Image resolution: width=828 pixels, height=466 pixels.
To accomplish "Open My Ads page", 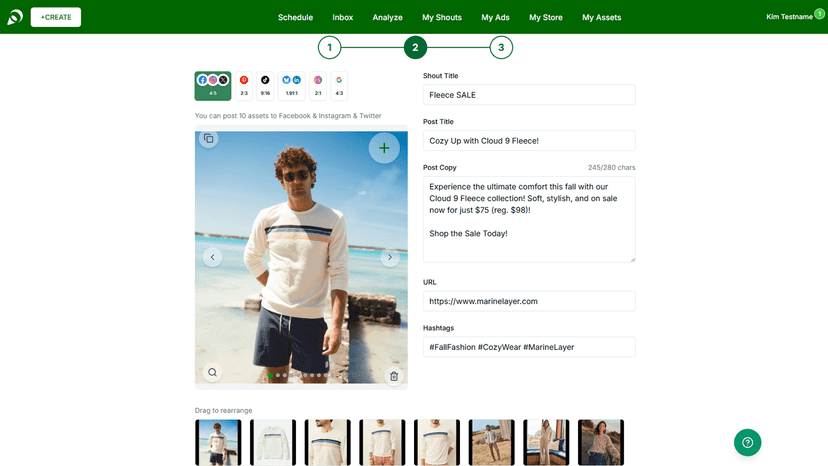I will 495,17.
